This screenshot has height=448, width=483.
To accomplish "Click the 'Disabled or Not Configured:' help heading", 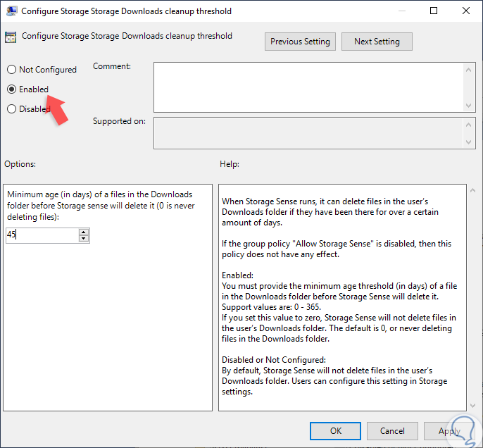I will point(273,359).
